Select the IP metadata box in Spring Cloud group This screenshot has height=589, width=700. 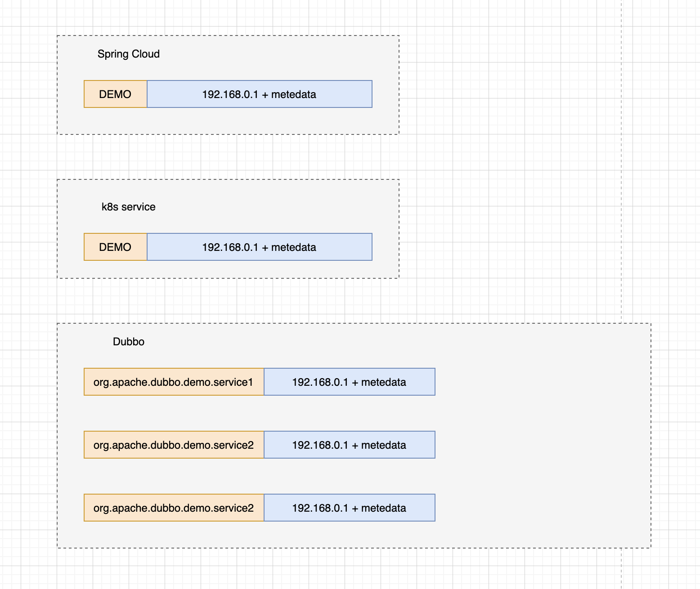259,94
